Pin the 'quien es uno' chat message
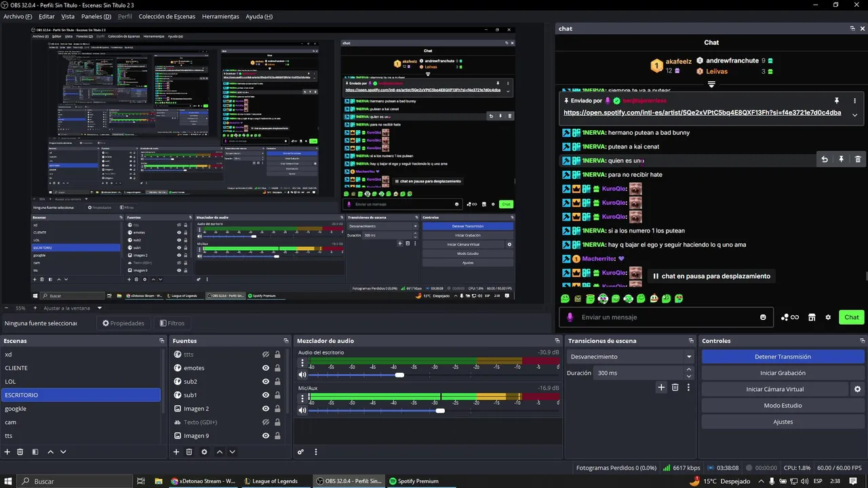868x488 pixels. coord(841,160)
